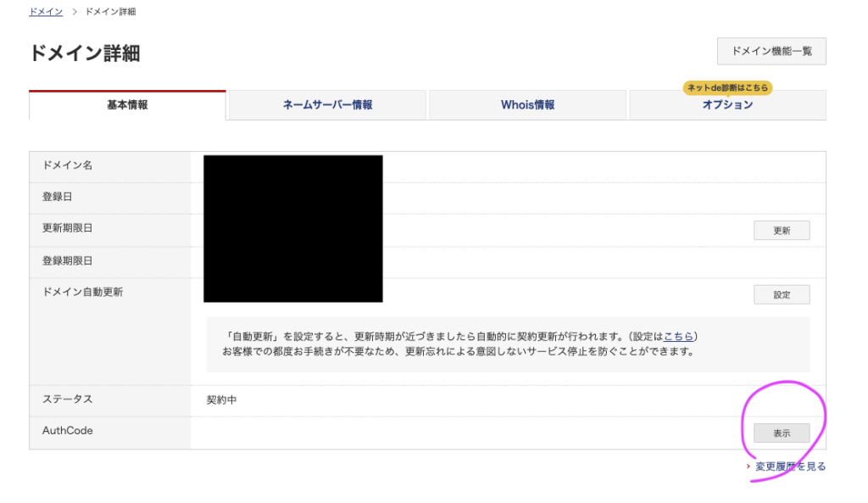Switch to the ネームサーバー情報 tab
Viewport: 868px width, 503px height.
click(x=327, y=104)
